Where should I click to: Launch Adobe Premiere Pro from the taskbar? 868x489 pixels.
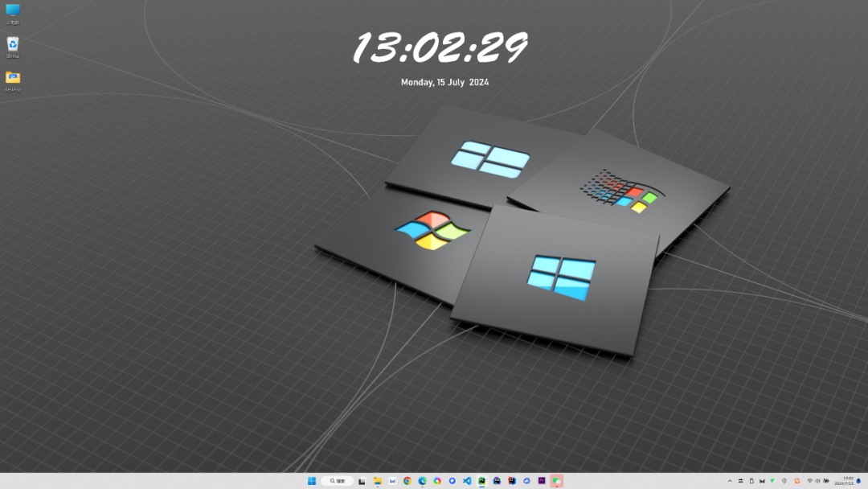[x=542, y=481]
